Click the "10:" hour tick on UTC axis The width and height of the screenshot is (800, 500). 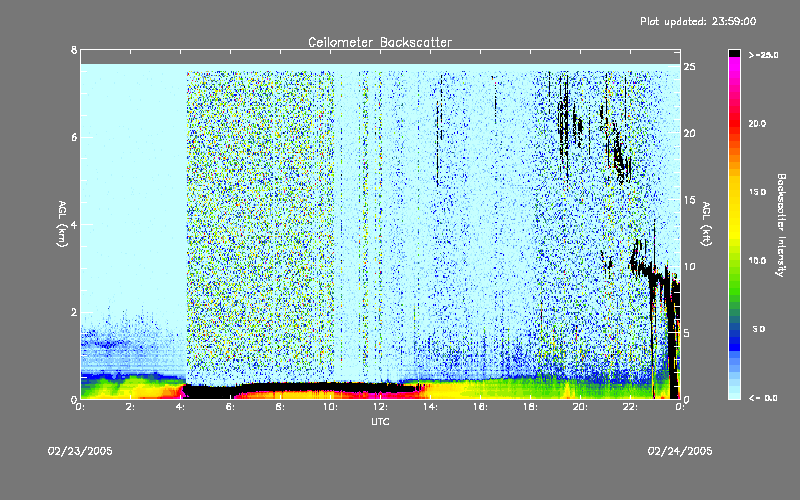tap(330, 407)
